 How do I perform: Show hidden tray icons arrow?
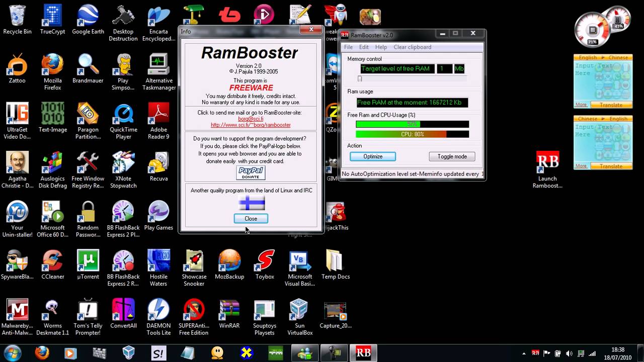point(524,353)
